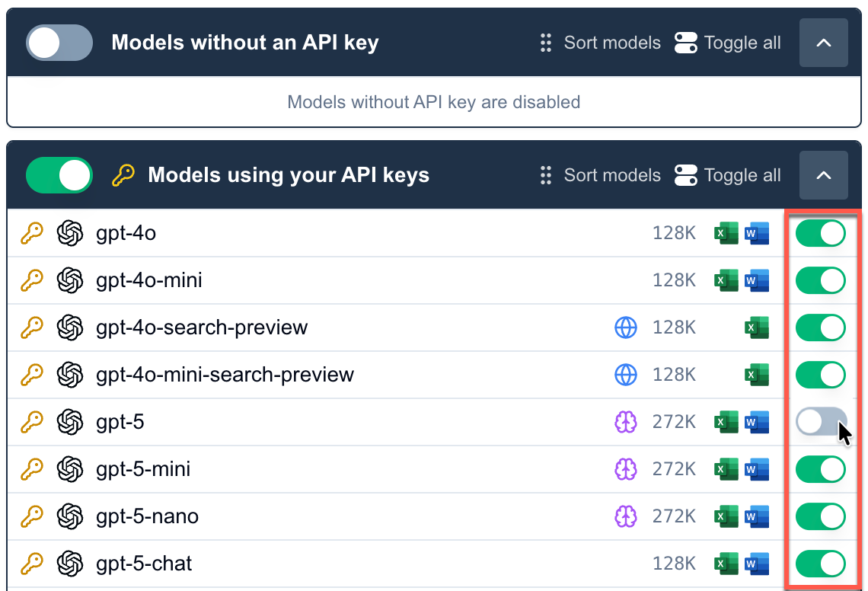Collapse the Models using your API keys section
The height and width of the screenshot is (591, 868).
click(x=823, y=175)
